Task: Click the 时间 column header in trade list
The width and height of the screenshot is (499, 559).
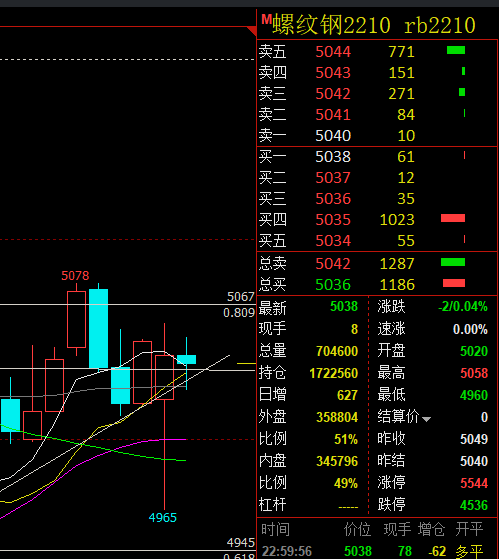Action: pos(275,530)
